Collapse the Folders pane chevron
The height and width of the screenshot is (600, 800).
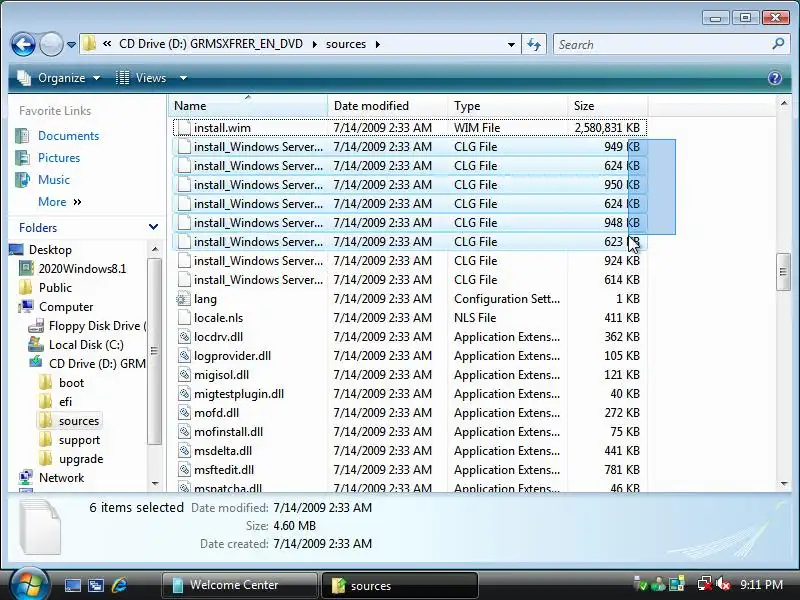click(153, 227)
